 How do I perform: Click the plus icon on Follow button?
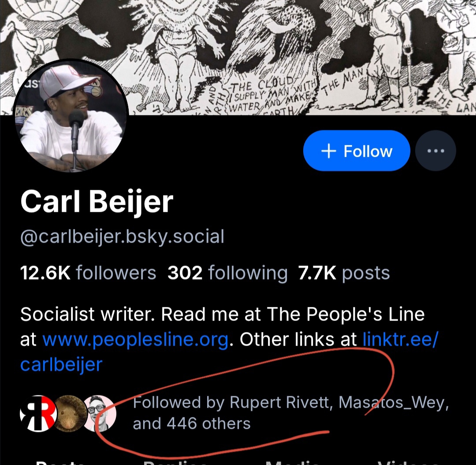[329, 151]
